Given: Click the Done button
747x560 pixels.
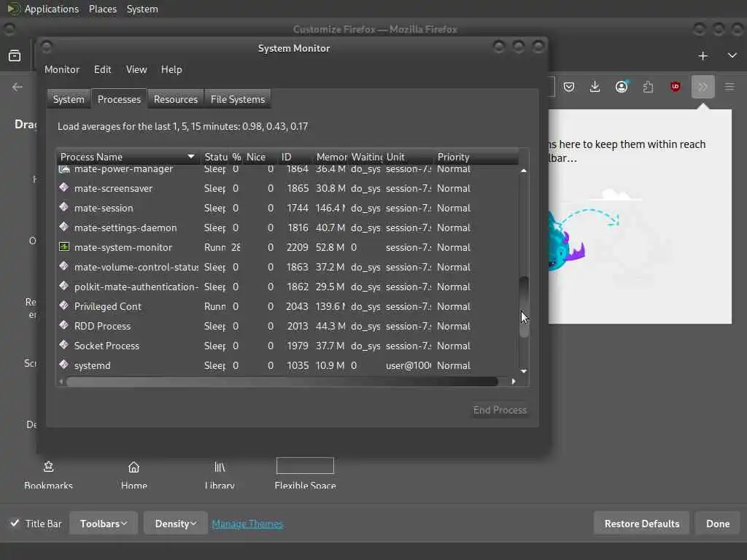Looking at the screenshot, I should click(x=718, y=524).
